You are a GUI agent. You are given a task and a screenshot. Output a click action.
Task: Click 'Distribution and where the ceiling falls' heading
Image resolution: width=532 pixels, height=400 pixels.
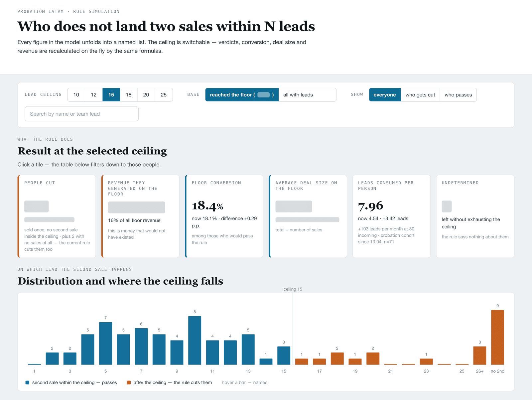pyautogui.click(x=120, y=281)
